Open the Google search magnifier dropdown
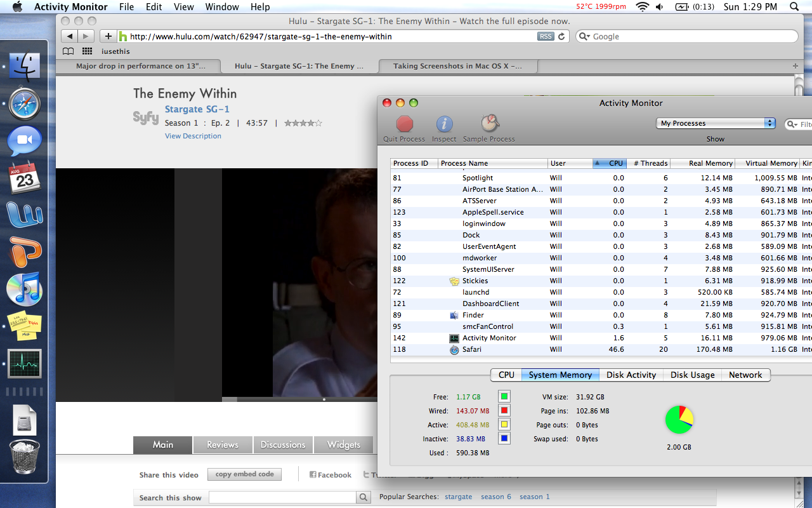 [x=584, y=37]
